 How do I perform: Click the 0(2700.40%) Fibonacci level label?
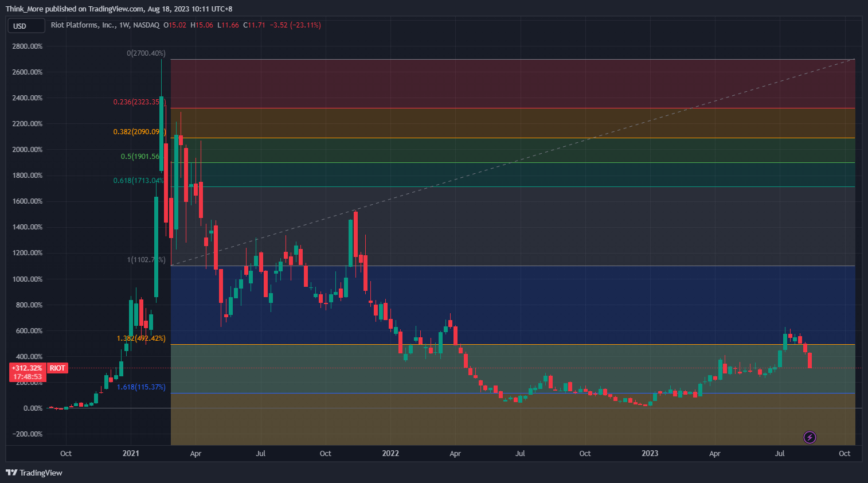coord(146,53)
